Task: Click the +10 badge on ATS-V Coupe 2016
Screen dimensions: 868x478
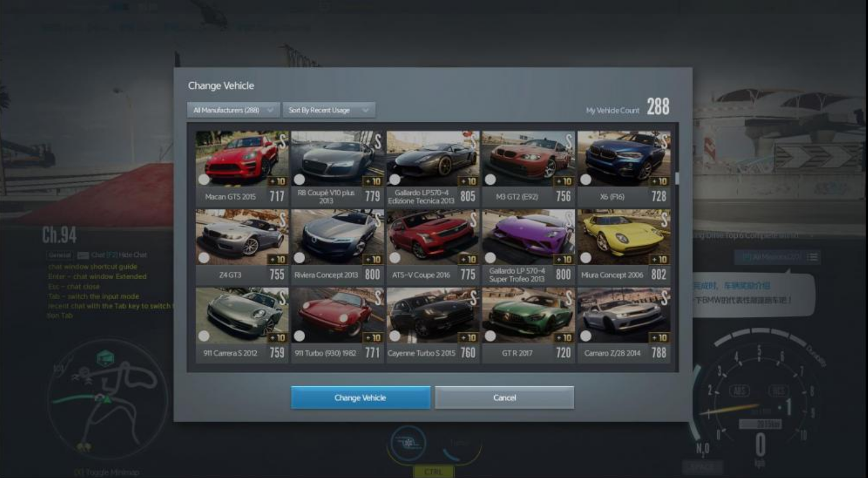Action: pyautogui.click(x=468, y=259)
